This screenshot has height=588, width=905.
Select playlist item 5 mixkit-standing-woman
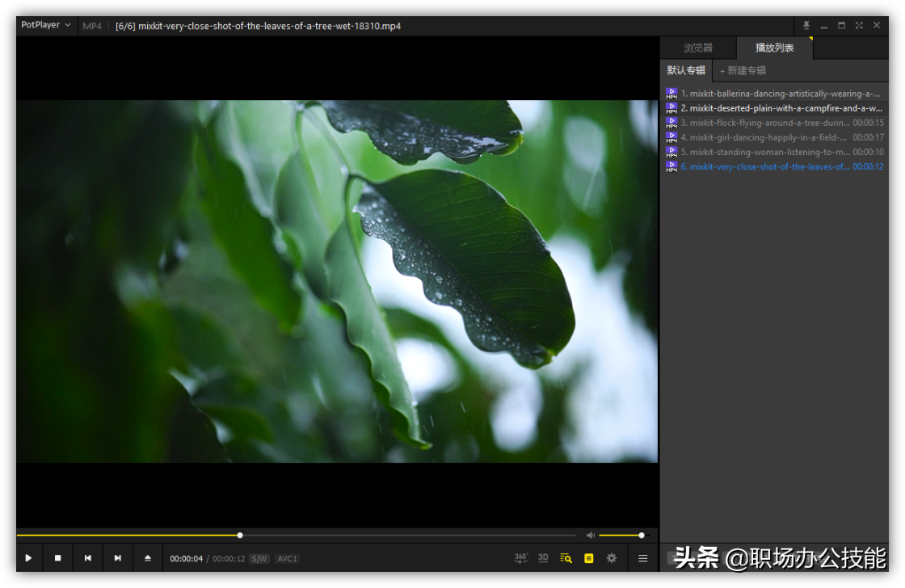tap(773, 152)
